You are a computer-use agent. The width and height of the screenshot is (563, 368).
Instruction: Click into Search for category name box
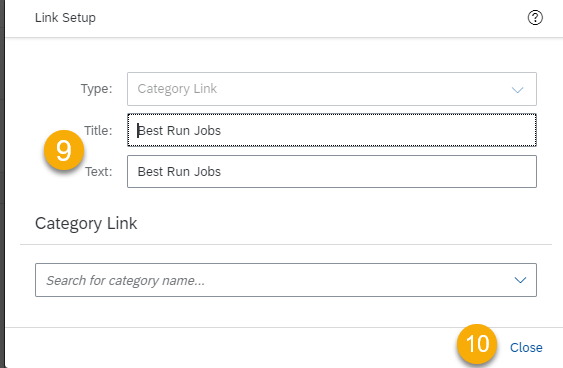(286, 280)
